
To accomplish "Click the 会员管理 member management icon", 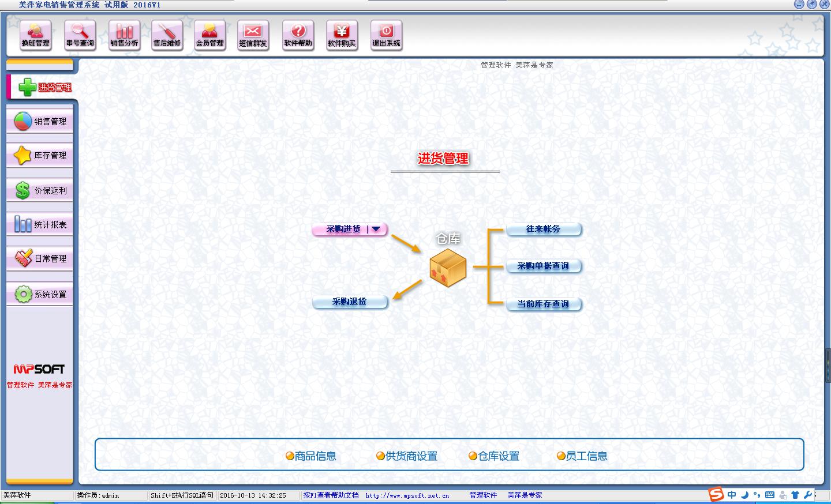I will pos(209,35).
